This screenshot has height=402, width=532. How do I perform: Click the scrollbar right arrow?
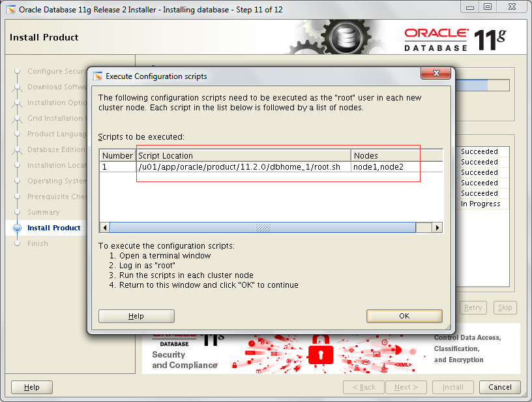[437, 228]
